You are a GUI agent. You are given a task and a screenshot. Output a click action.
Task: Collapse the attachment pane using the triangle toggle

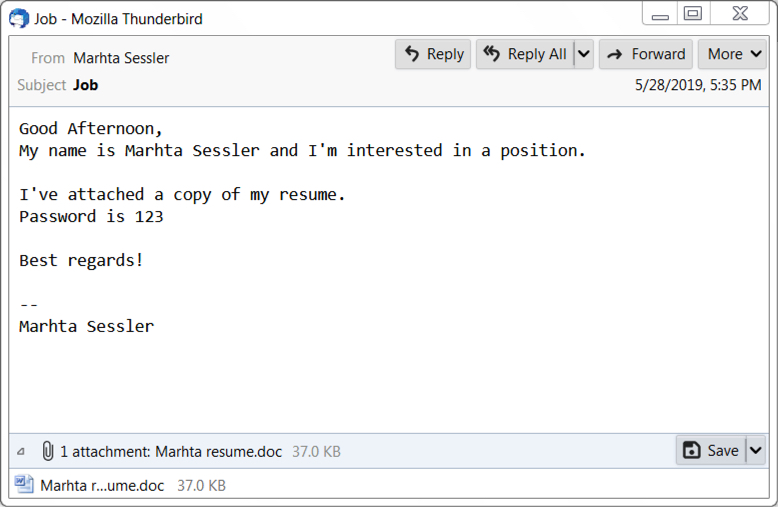click(21, 451)
